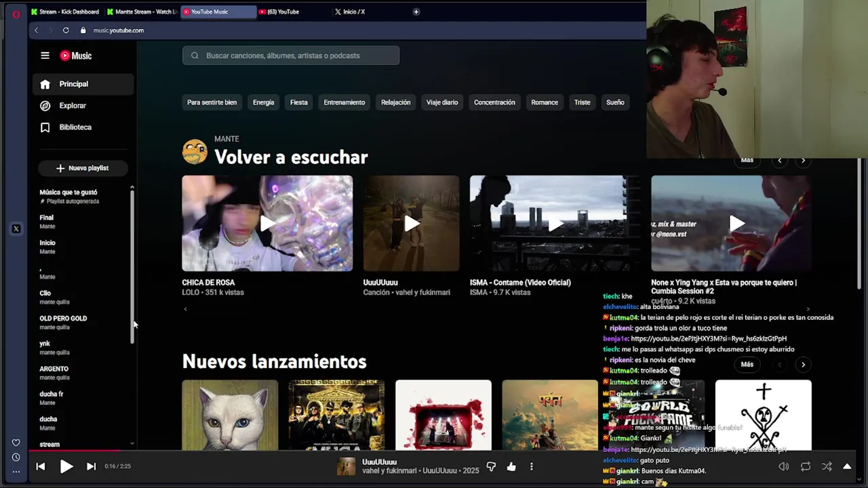Click the YouTube Music logo
This screenshot has width=868, height=488.
click(x=75, y=56)
